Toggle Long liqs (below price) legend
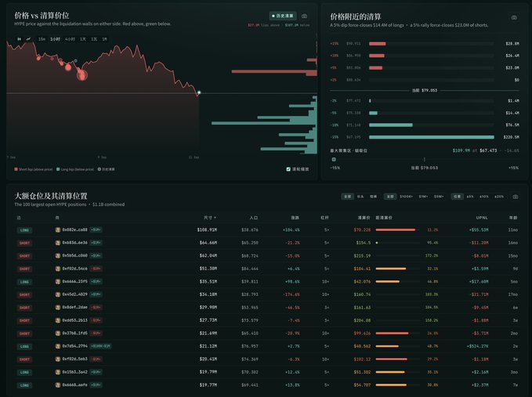Viewport: 532px width, 397px height. tap(75, 169)
